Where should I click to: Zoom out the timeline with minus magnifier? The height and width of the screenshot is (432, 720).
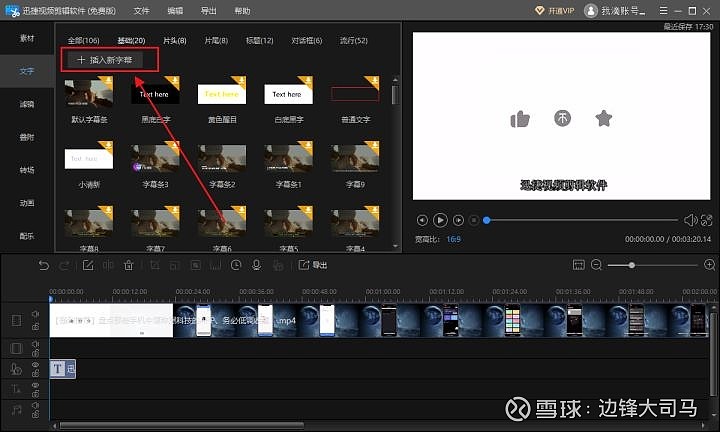coord(596,265)
